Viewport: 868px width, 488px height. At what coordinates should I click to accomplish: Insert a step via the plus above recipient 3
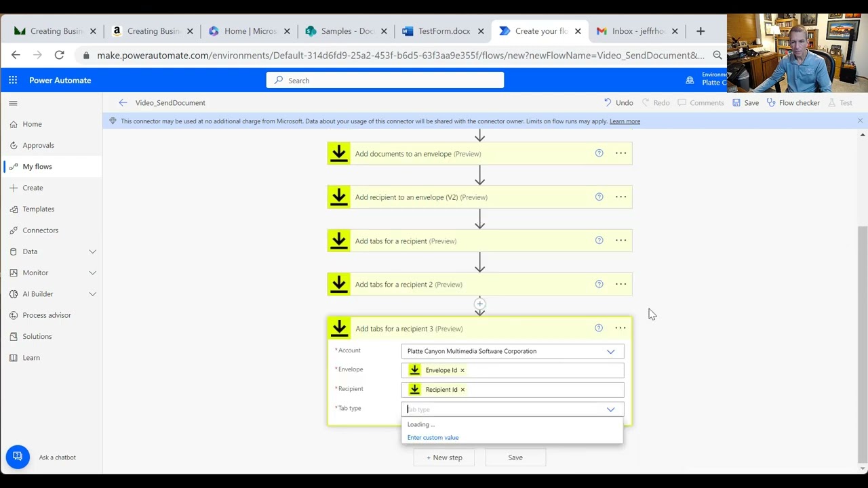coord(479,304)
